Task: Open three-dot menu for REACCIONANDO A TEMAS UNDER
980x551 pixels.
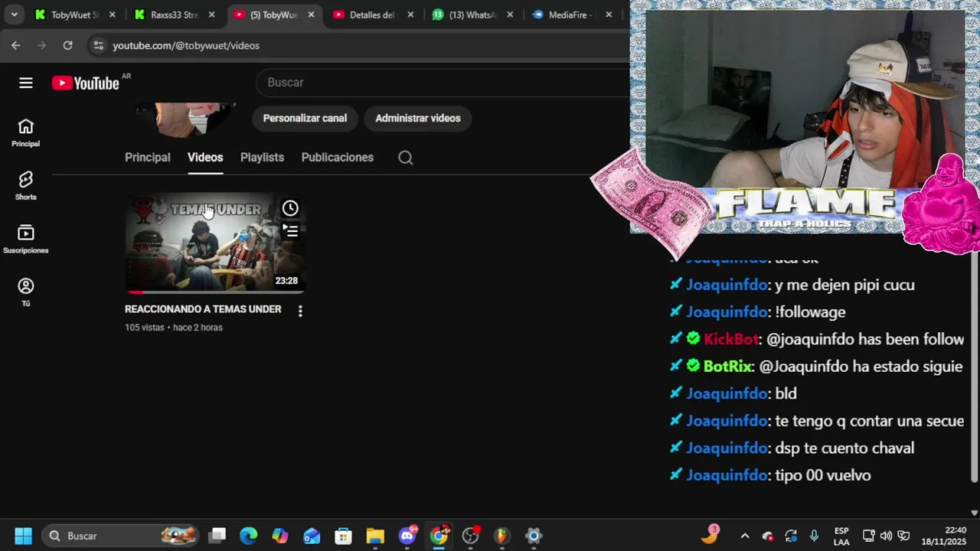Action: coord(300,311)
